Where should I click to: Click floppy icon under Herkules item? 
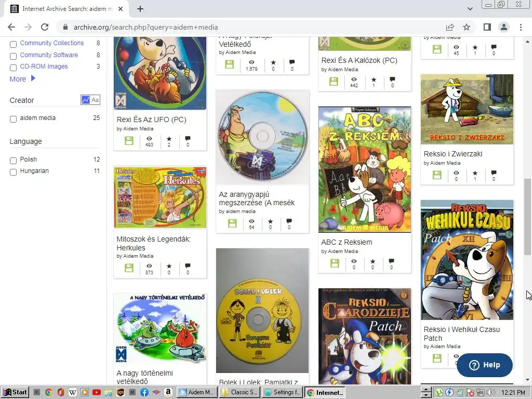pos(129,268)
